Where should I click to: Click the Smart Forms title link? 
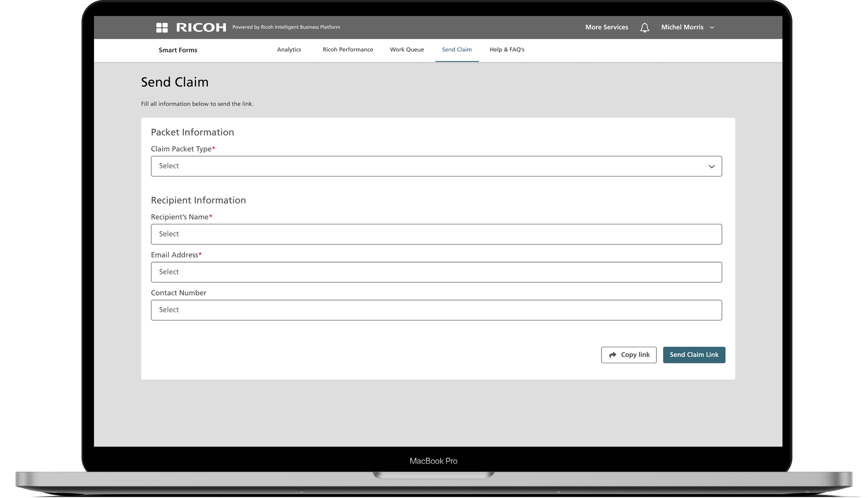tap(178, 50)
